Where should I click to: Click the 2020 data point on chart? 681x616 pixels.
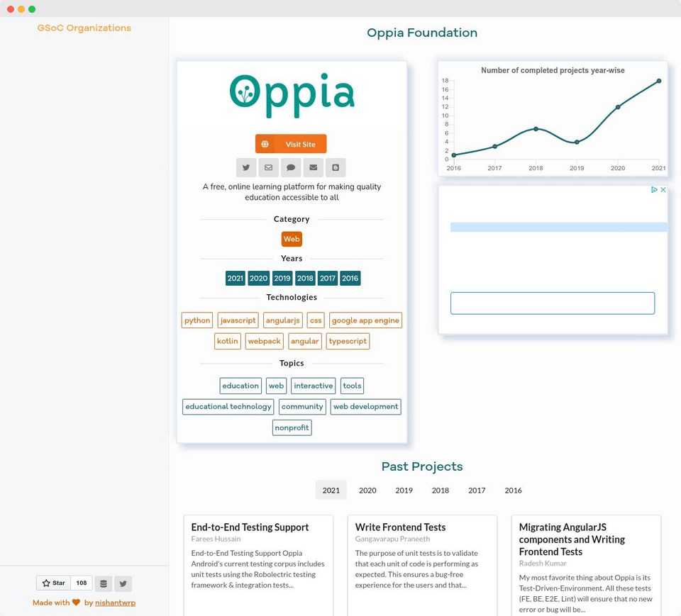(618, 107)
